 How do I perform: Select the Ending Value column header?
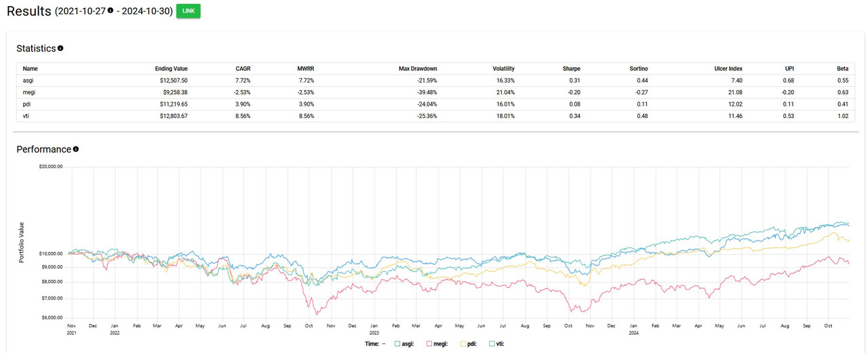click(x=171, y=68)
